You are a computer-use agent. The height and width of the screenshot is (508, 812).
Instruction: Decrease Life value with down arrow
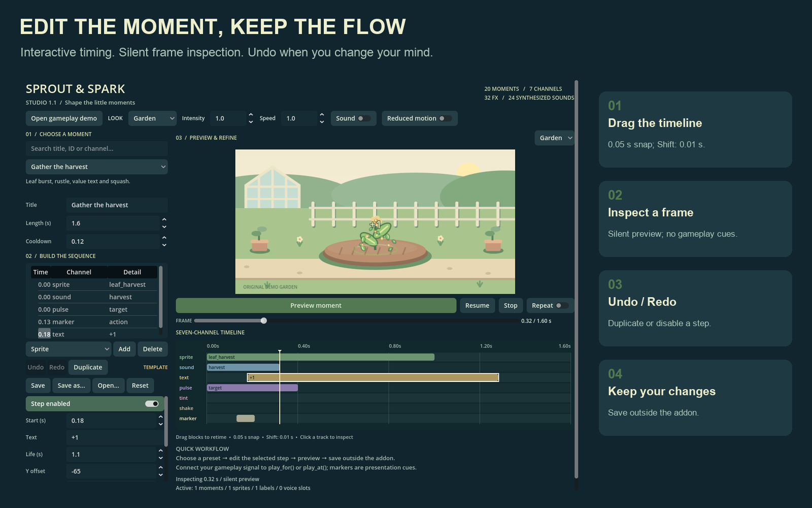(160, 458)
